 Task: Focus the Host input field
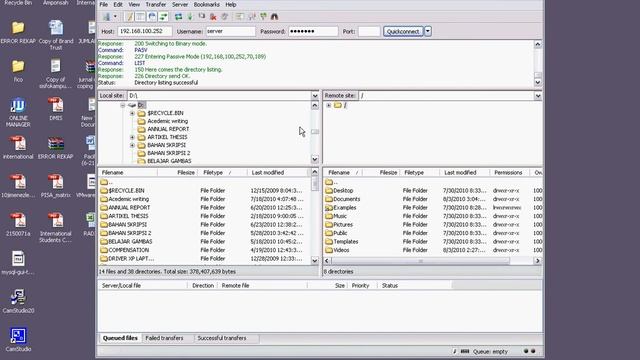click(x=144, y=31)
